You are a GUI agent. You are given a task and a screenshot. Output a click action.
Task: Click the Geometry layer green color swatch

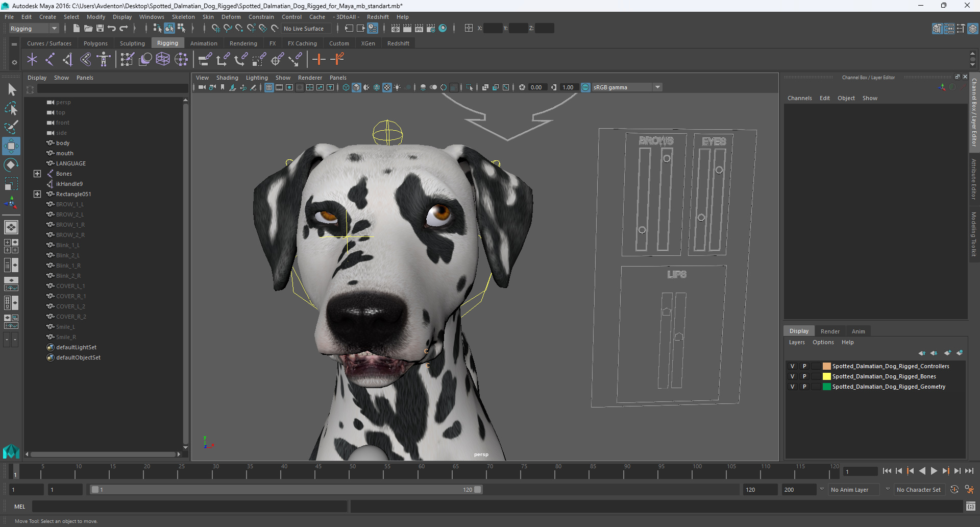[826, 387]
